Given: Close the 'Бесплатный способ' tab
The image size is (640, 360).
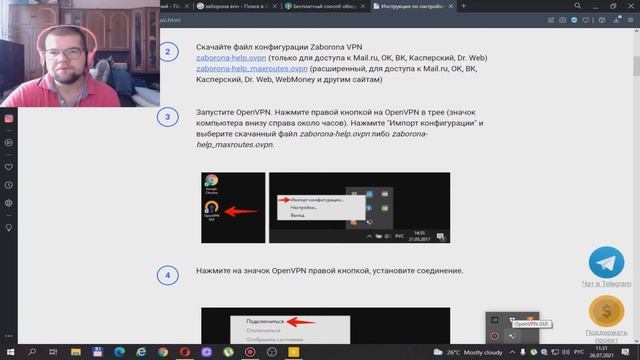Looking at the screenshot, I should click(363, 6).
